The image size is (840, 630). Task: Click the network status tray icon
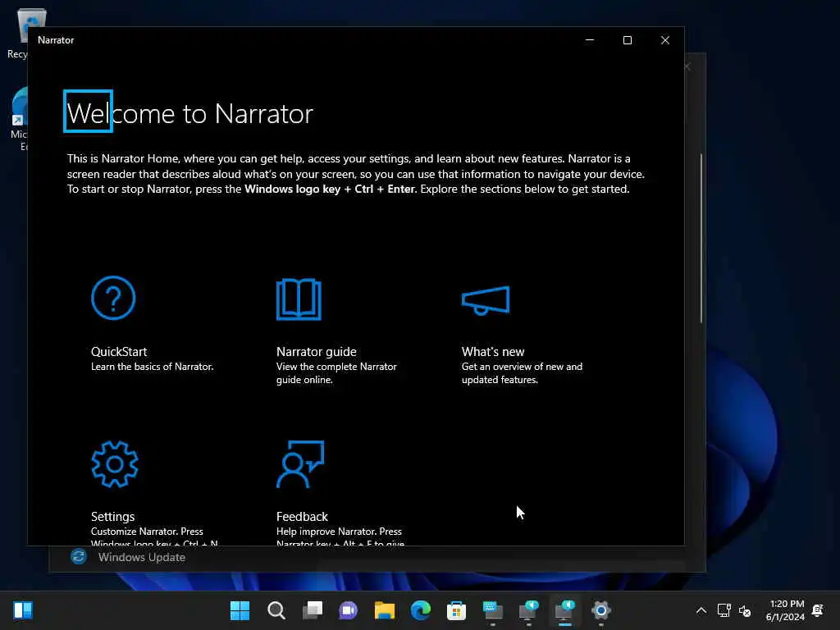(724, 610)
